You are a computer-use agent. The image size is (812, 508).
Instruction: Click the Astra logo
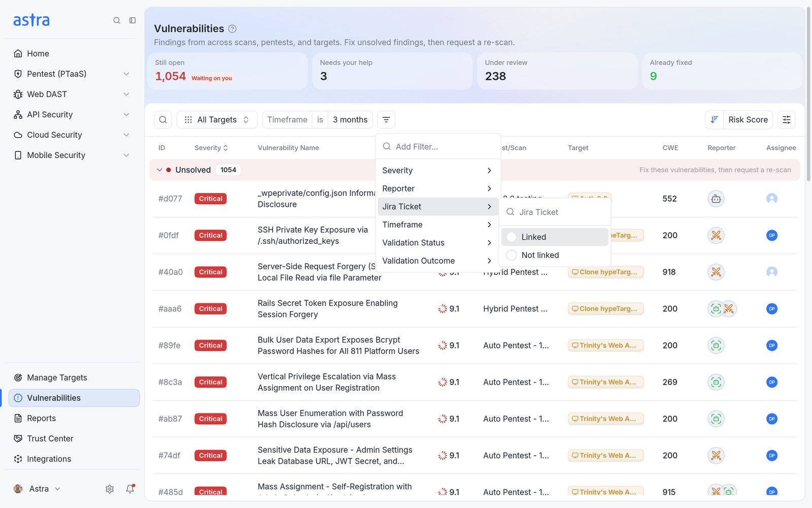[31, 20]
